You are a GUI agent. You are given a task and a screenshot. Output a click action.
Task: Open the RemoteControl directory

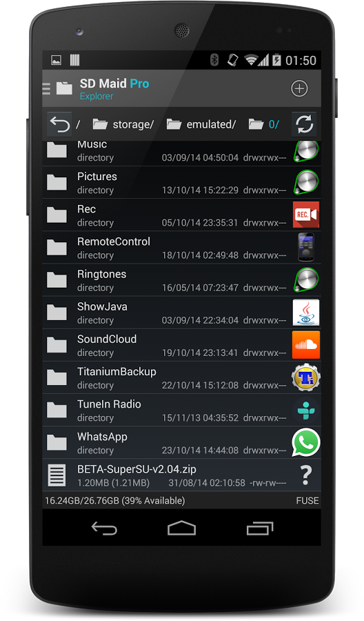tap(181, 247)
